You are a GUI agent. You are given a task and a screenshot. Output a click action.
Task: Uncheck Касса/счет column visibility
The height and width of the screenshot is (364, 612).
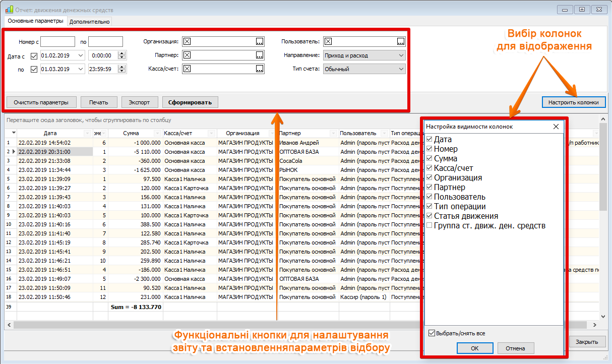pos(430,168)
